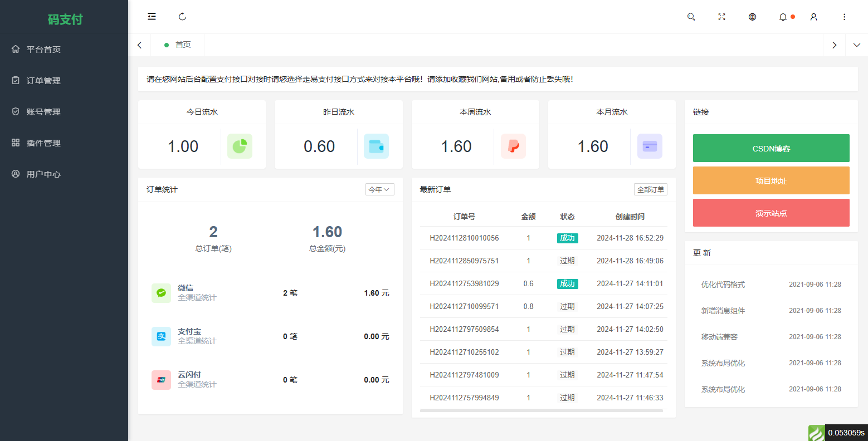Open 插件管理 in the sidebar
Viewport: 868px width, 441px height.
click(43, 143)
